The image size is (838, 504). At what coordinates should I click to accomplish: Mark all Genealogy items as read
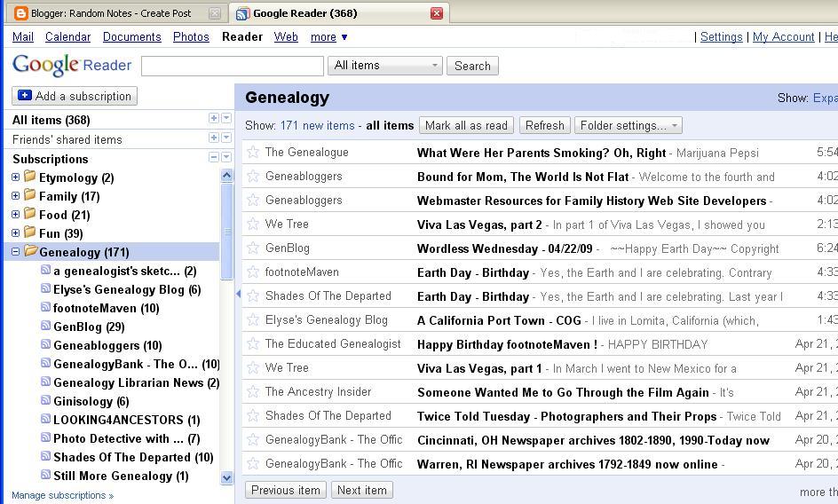[466, 126]
